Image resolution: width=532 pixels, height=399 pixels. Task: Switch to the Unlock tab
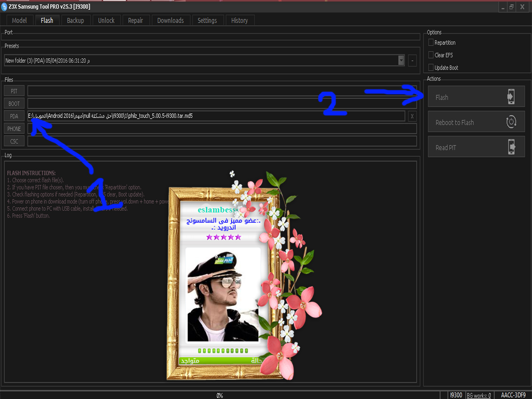106,20
